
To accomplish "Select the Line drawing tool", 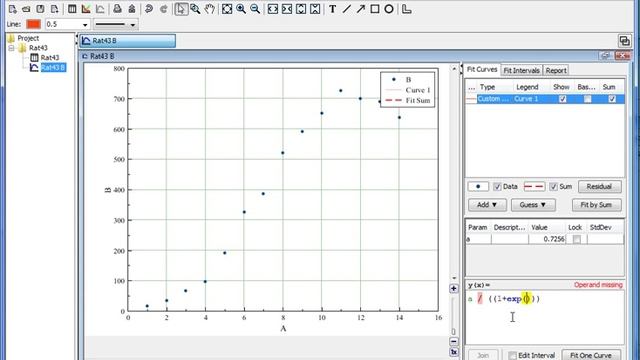I will pos(347,9).
